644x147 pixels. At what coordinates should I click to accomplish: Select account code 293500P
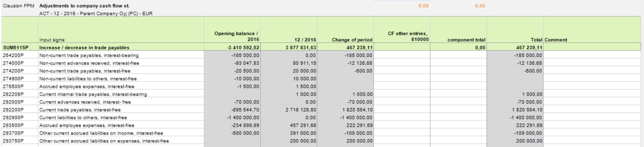coord(13,125)
